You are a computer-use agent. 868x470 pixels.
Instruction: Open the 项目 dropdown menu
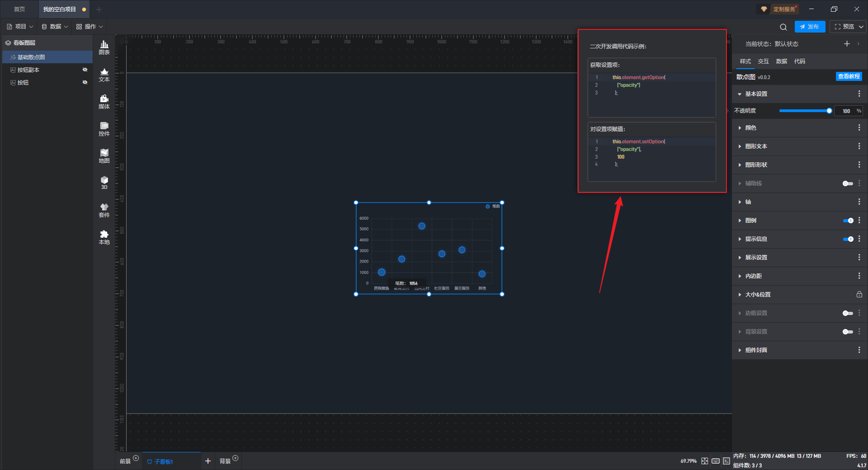pyautogui.click(x=20, y=27)
